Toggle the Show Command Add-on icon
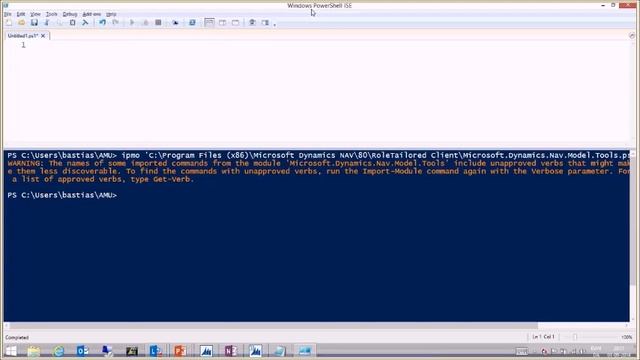 click(x=265, y=23)
